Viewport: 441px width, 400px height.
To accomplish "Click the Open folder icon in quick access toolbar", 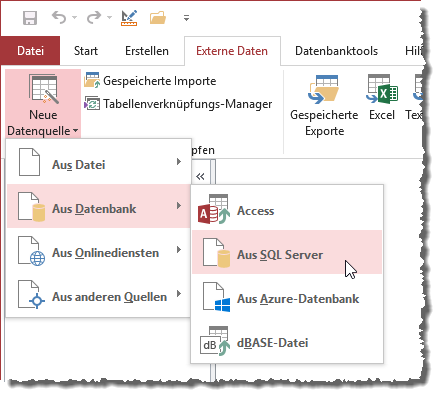I will pyautogui.click(x=158, y=17).
